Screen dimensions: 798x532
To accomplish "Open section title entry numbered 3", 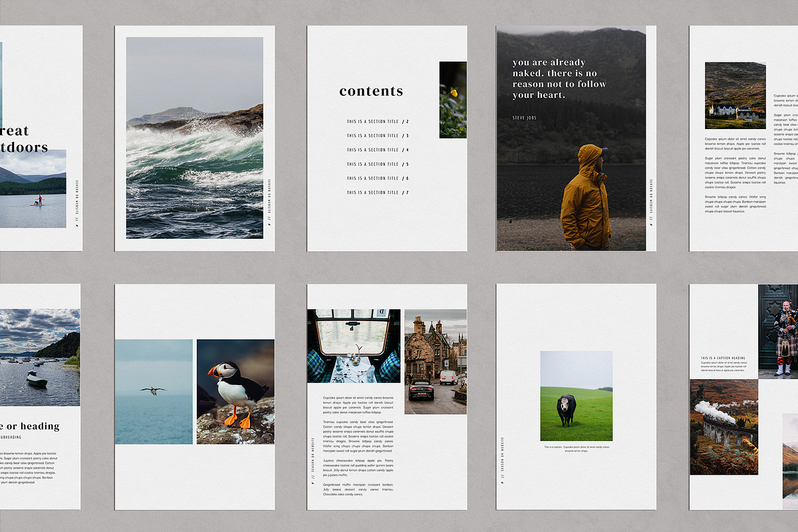I will pos(378,136).
